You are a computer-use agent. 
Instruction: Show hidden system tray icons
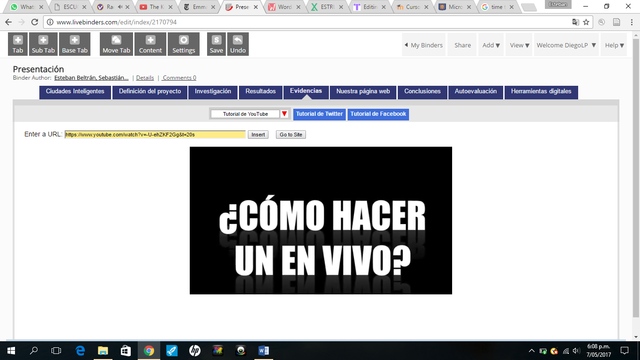pyautogui.click(x=531, y=351)
